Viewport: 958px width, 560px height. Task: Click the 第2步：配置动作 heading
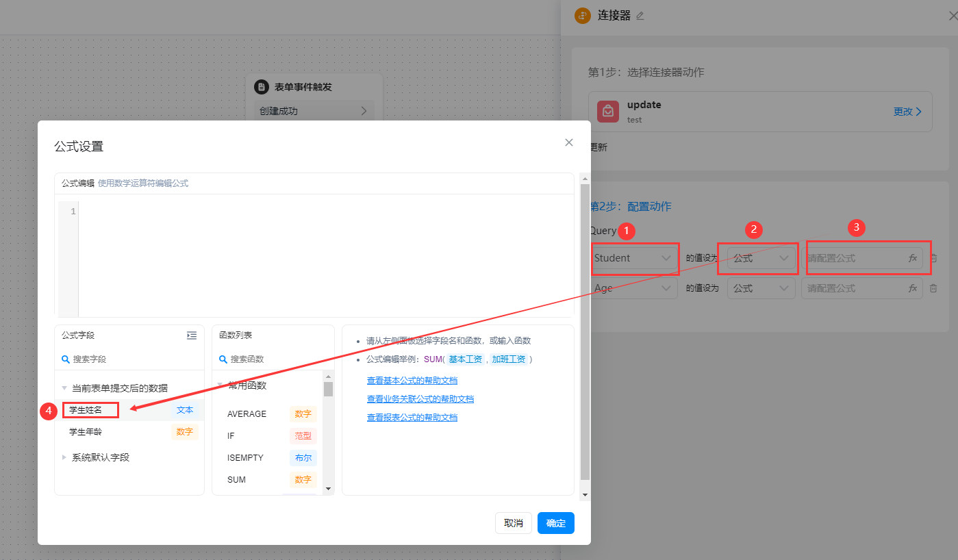[x=630, y=206]
